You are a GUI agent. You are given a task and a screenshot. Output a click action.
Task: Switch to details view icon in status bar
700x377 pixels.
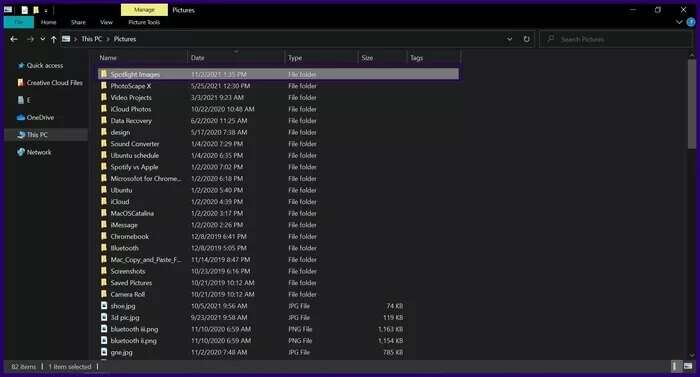click(x=675, y=366)
